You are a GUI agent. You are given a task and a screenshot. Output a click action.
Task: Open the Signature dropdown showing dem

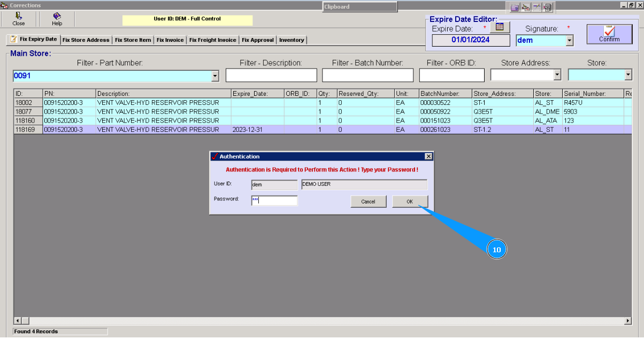click(x=570, y=40)
